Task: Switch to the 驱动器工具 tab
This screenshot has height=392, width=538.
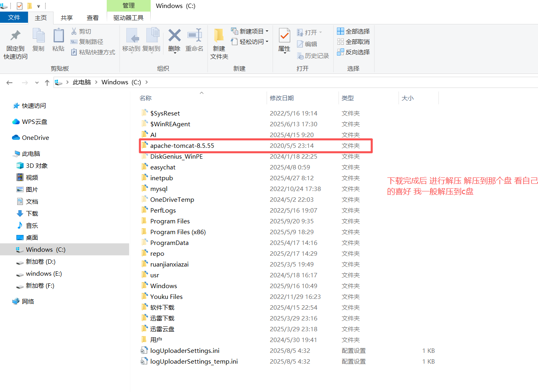Action: pyautogui.click(x=128, y=18)
